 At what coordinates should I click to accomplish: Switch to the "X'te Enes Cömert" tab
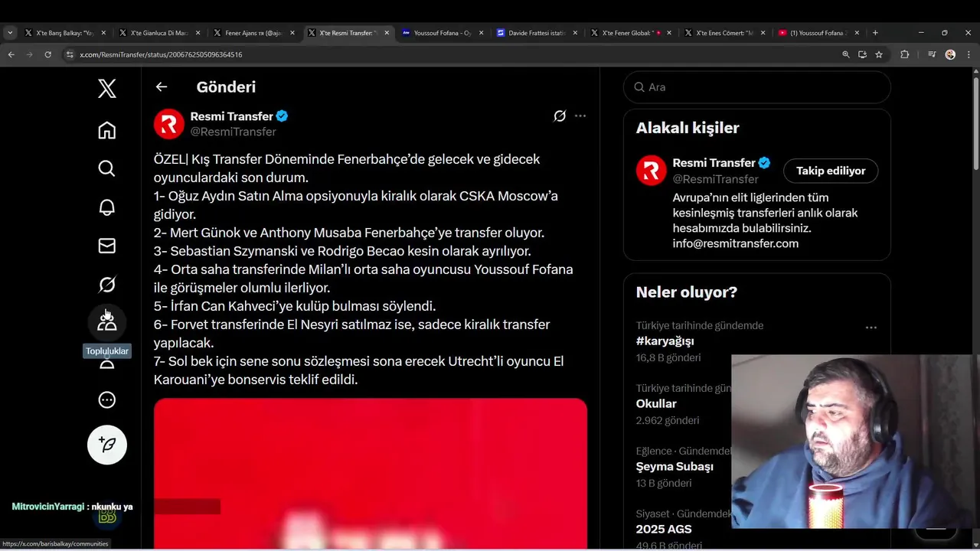pos(724,33)
